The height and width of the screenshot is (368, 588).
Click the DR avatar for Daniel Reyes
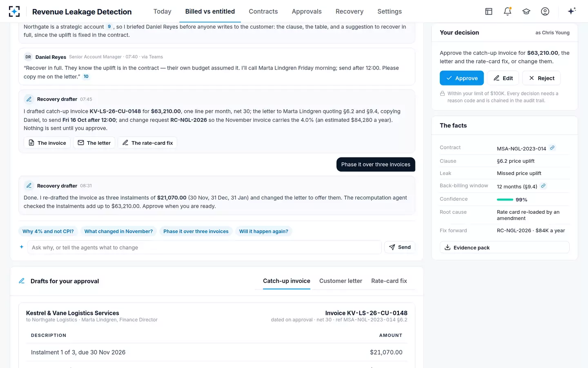click(x=28, y=57)
